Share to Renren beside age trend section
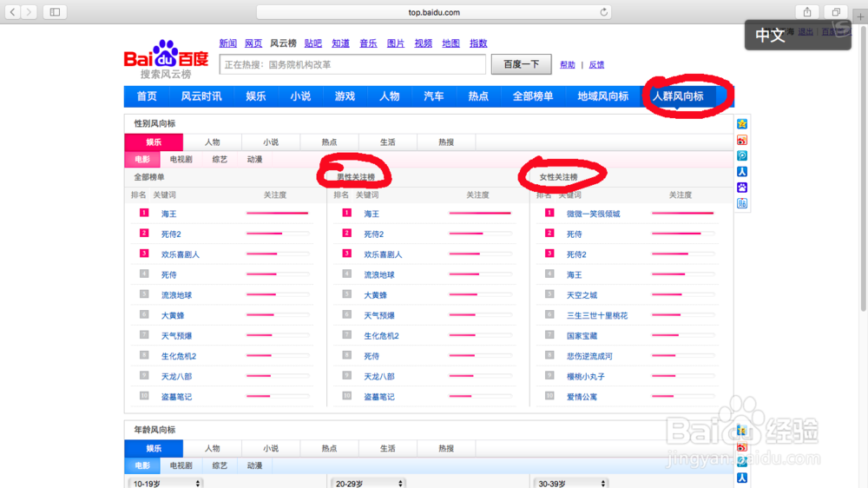 click(x=742, y=478)
